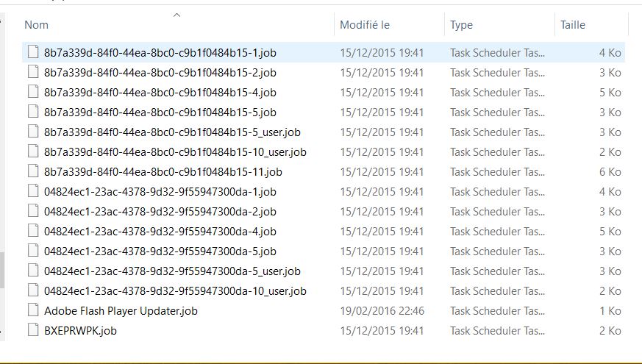Image resolution: width=642 pixels, height=364 pixels.
Task: Sort by the Taille column header
Action: 573,25
